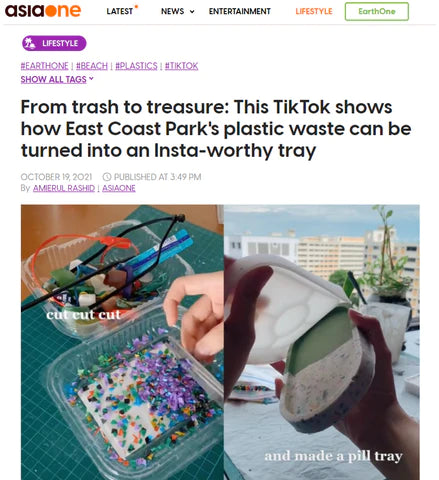Select the palm tree icon in Lifestyle badge
Screen dimensions: 439x480
tap(30, 43)
